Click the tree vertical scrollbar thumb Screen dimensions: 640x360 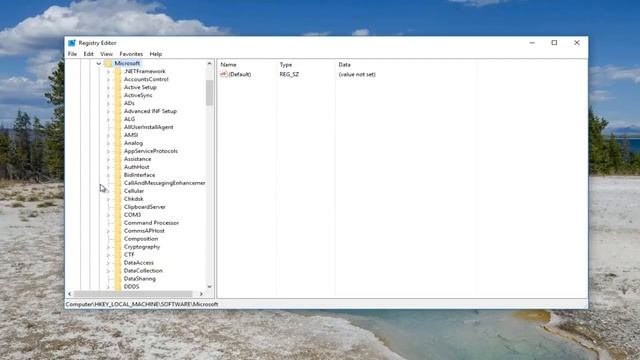[209, 93]
